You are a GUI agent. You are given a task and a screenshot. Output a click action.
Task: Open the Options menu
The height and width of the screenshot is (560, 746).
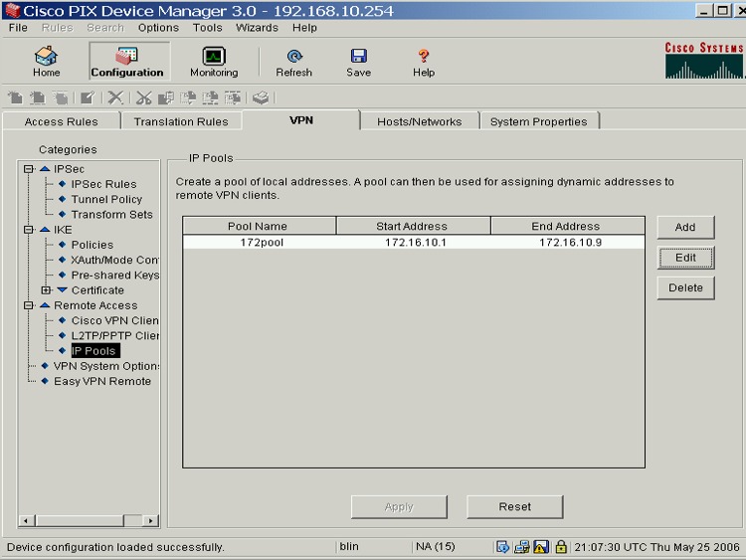click(158, 28)
